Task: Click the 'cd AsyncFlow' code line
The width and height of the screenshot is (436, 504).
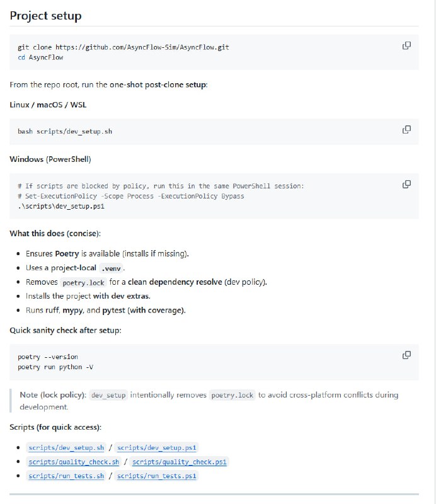Action: pyautogui.click(x=41, y=57)
